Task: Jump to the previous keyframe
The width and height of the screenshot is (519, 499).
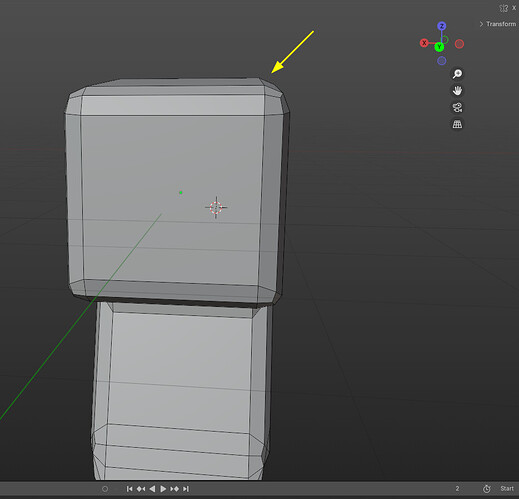Action: tap(141, 489)
